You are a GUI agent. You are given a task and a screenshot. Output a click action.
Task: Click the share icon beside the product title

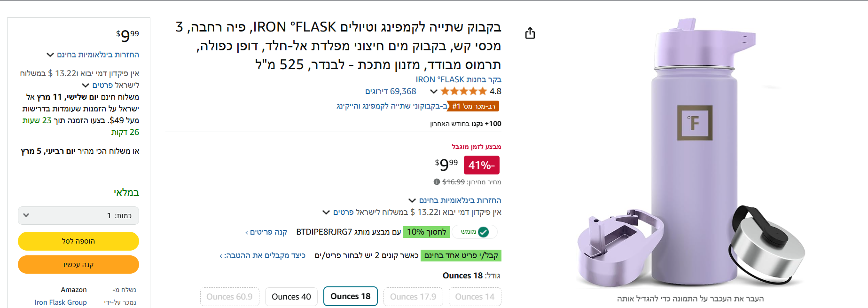coord(530,33)
